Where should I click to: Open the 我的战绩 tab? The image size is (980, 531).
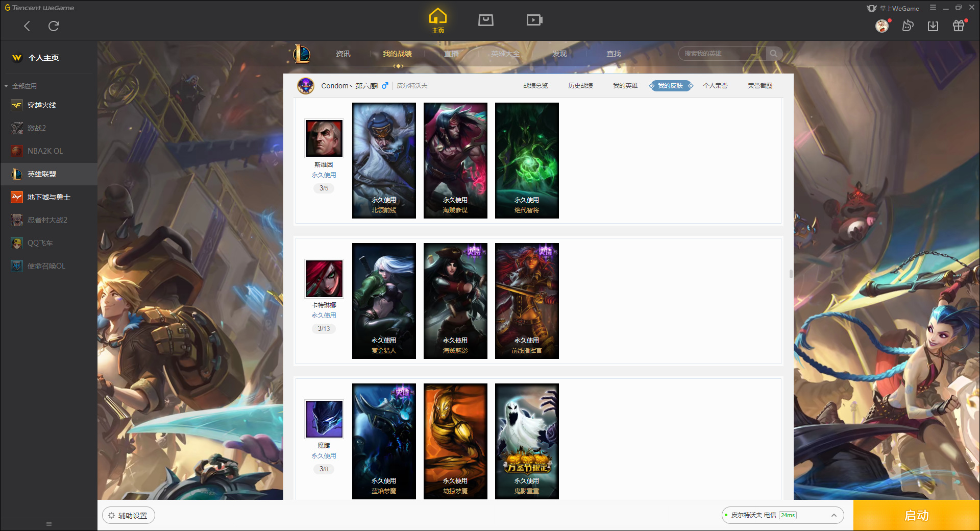pos(397,54)
